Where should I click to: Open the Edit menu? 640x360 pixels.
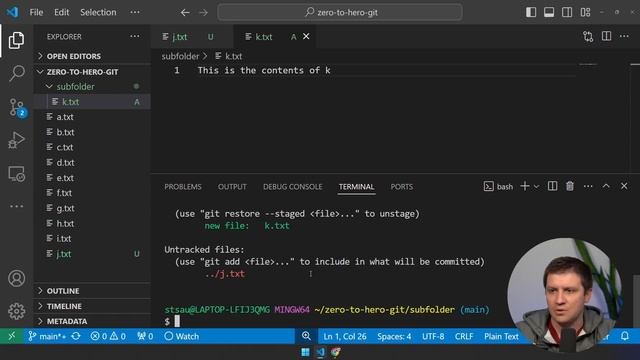coord(62,12)
